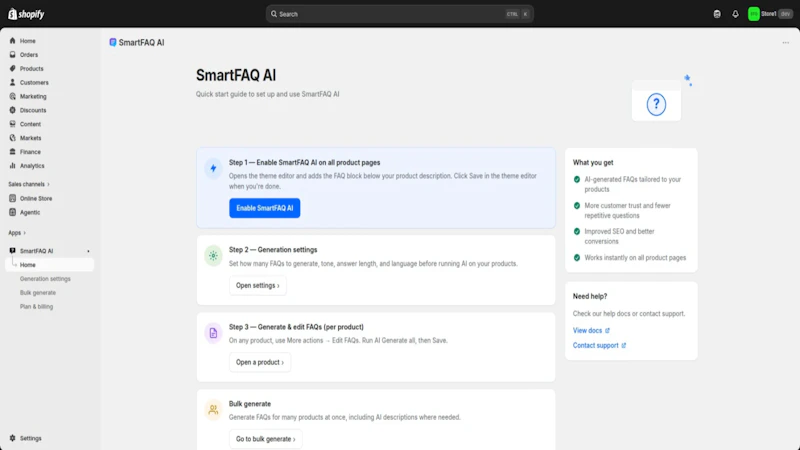Image resolution: width=800 pixels, height=450 pixels.
Task: Click the Store1 account name
Action: coord(768,14)
